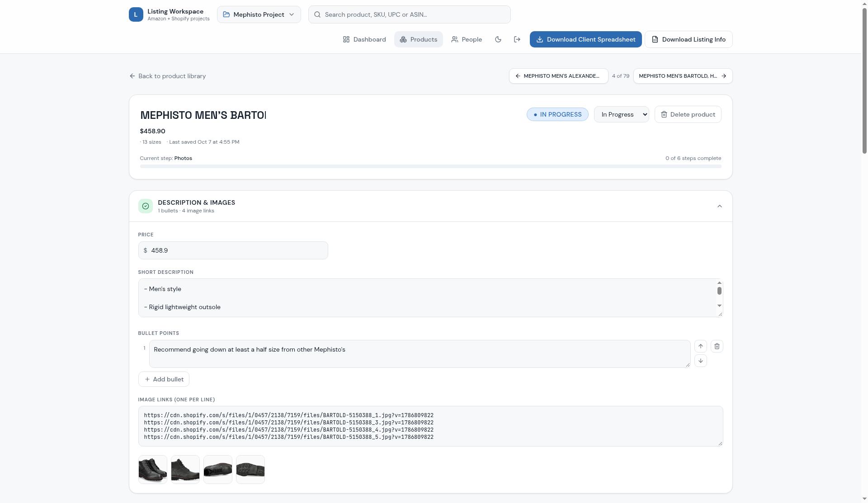Open fourth sole thumbnail

click(x=250, y=470)
